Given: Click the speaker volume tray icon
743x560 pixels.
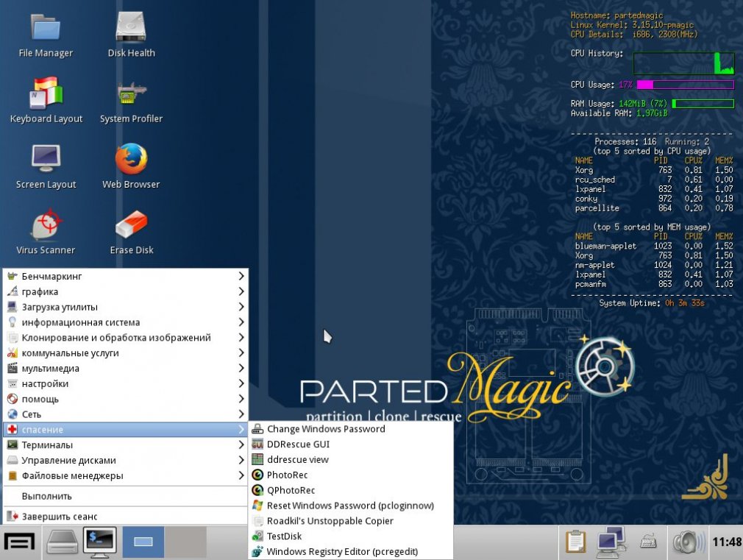Looking at the screenshot, I should (689, 542).
